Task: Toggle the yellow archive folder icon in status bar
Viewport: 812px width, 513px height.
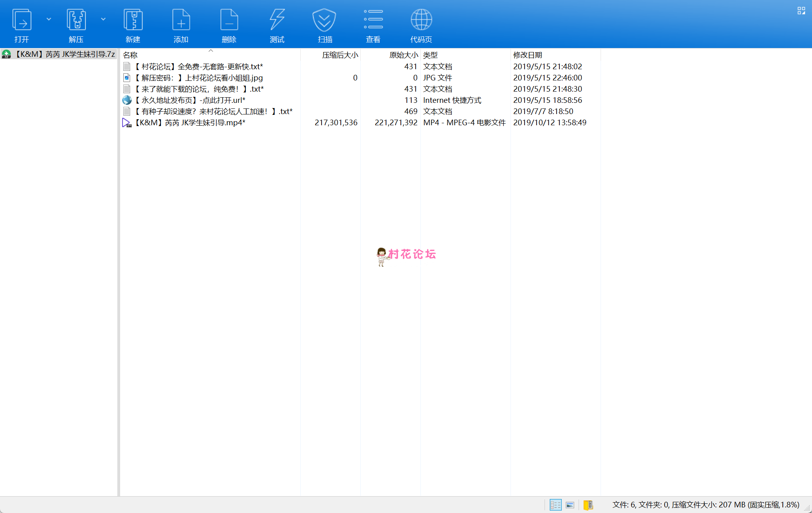Action: pos(588,505)
